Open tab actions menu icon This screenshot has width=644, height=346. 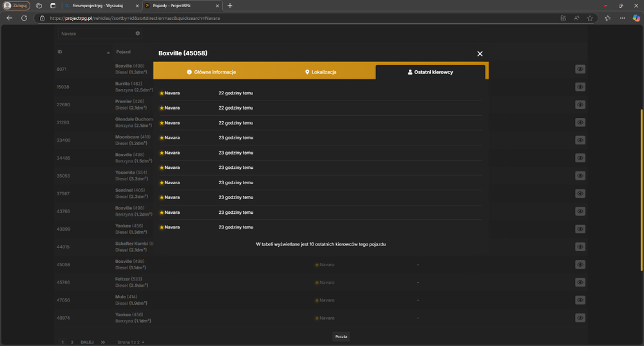coord(53,6)
